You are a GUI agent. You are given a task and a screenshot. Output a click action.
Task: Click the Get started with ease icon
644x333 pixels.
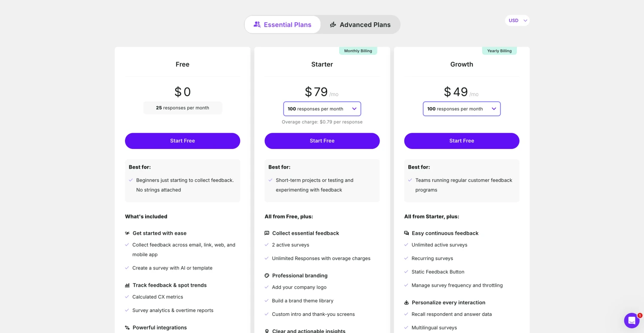click(127, 233)
